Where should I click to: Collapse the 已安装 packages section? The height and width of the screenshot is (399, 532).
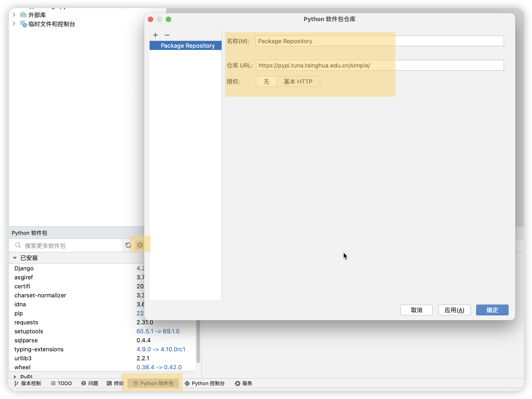pyautogui.click(x=15, y=258)
